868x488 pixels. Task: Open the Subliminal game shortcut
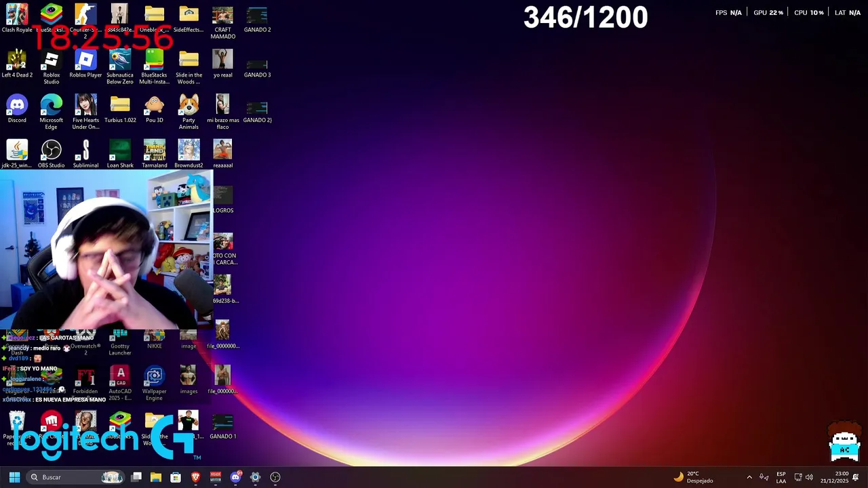[x=85, y=155]
